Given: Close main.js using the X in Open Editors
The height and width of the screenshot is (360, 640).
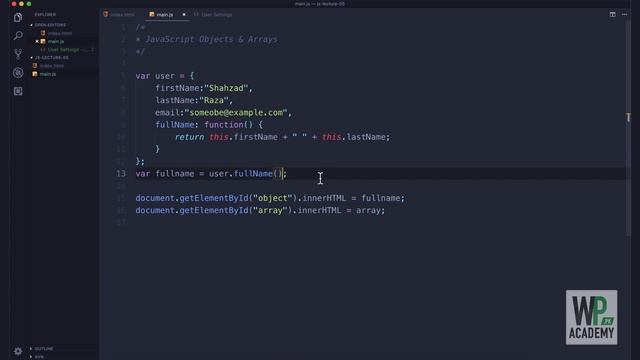Looking at the screenshot, I should coord(37,41).
